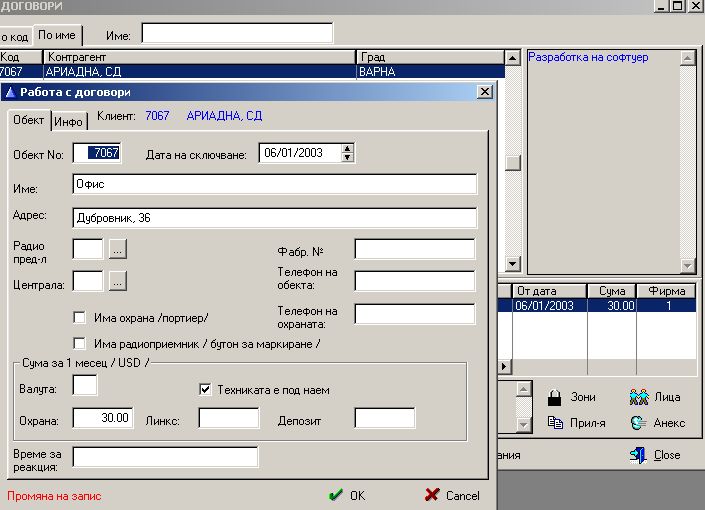Click the Депозит field

[385, 418]
